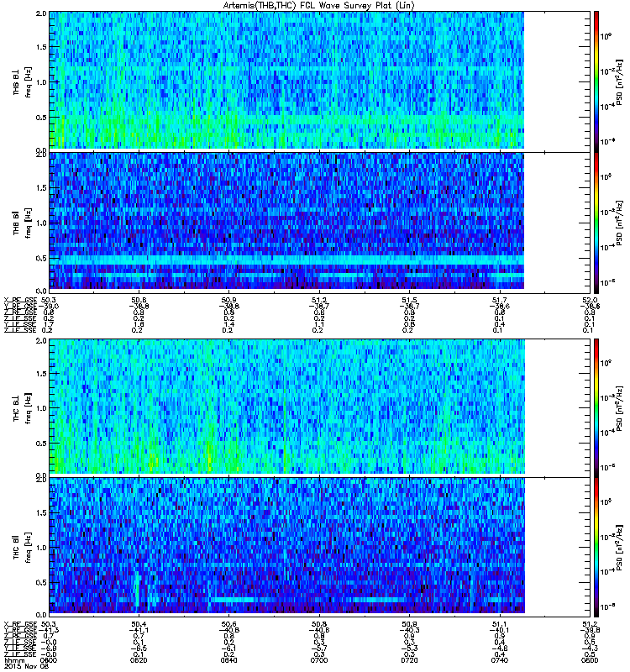This screenshot has height=672, width=630.
Task: Click the '0700' time label
Action: pyautogui.click(x=319, y=660)
